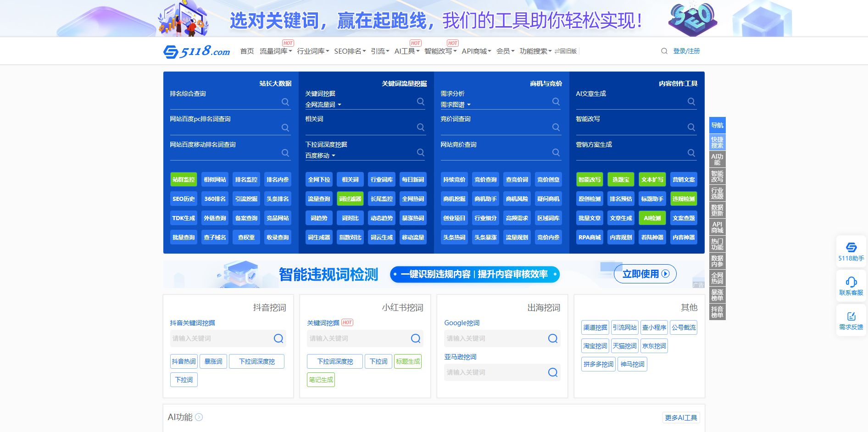Click search icon in 排名综合查询 field
Viewport: 868px width, 432px height.
(x=285, y=102)
